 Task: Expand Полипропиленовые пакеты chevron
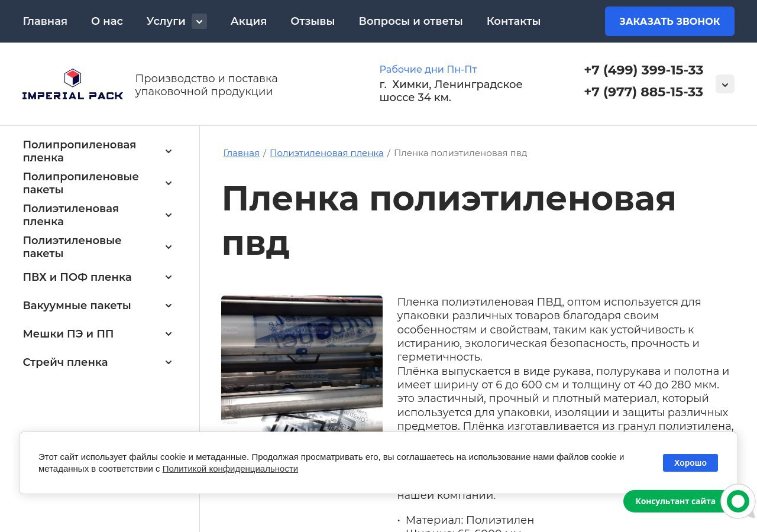pyautogui.click(x=169, y=183)
